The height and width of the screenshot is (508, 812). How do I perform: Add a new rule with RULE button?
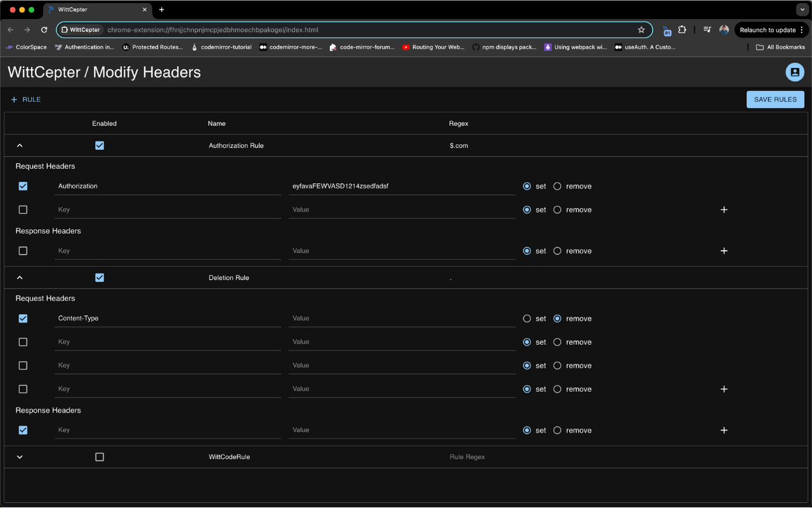(26, 100)
